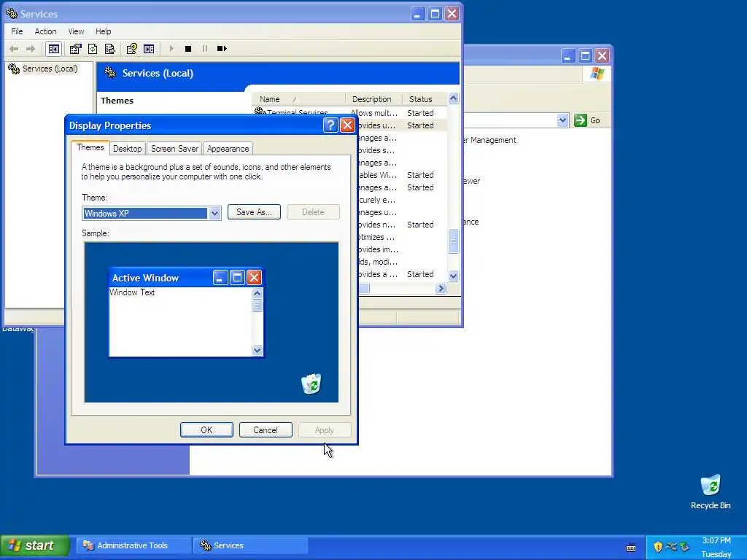Click the horizontal scrollbar right arrow in Services
Viewport: 747px width, 560px height.
click(x=441, y=289)
